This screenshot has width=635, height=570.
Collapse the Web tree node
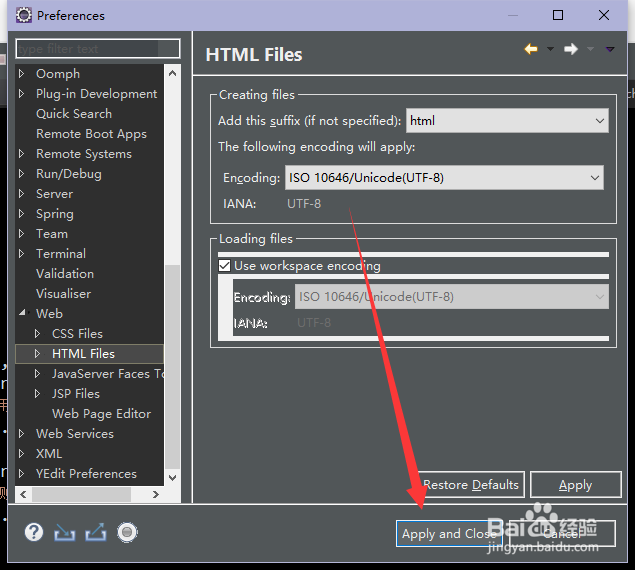pos(22,312)
